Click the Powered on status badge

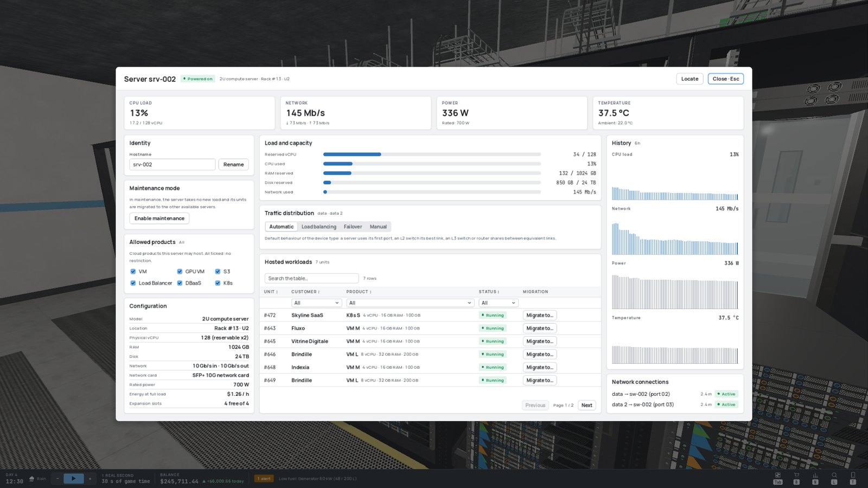pyautogui.click(x=198, y=79)
